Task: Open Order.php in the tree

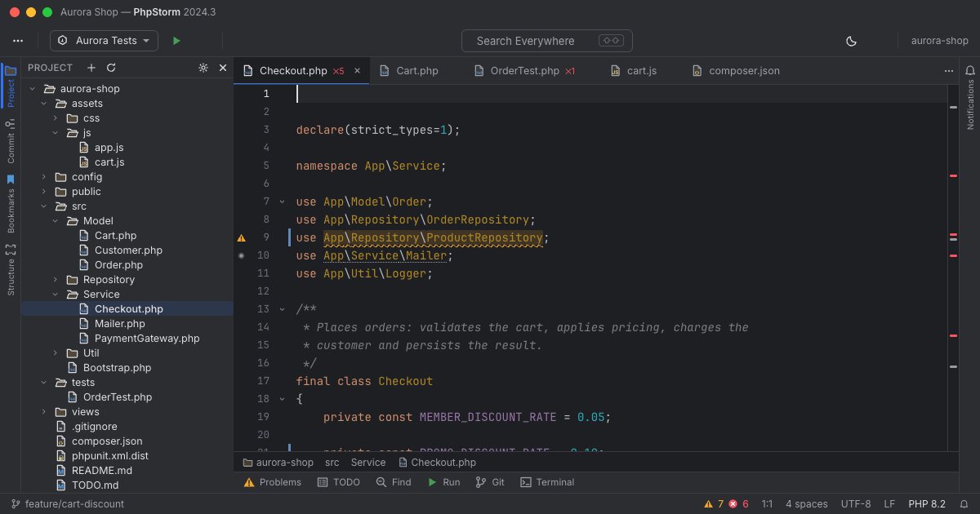Action: (127, 265)
